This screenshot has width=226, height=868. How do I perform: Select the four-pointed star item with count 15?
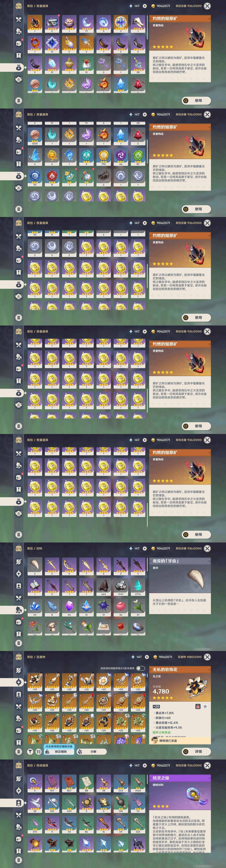[52, 44]
